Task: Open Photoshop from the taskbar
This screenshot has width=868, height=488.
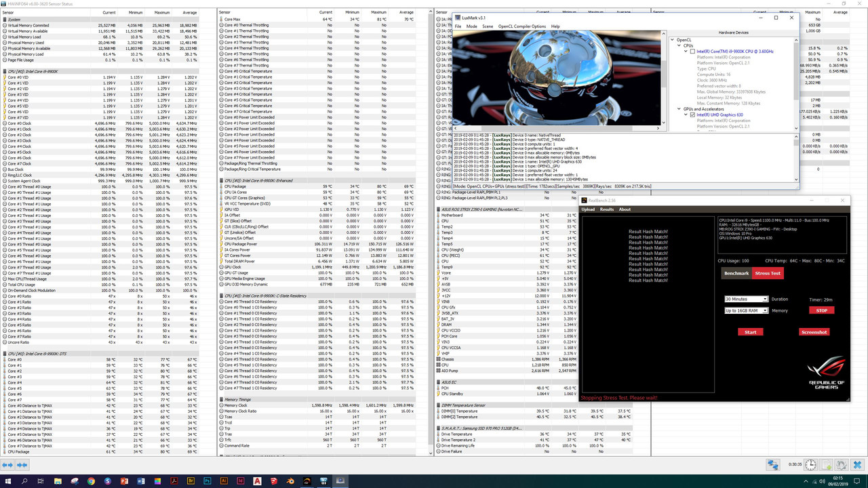Action: pos(207,481)
